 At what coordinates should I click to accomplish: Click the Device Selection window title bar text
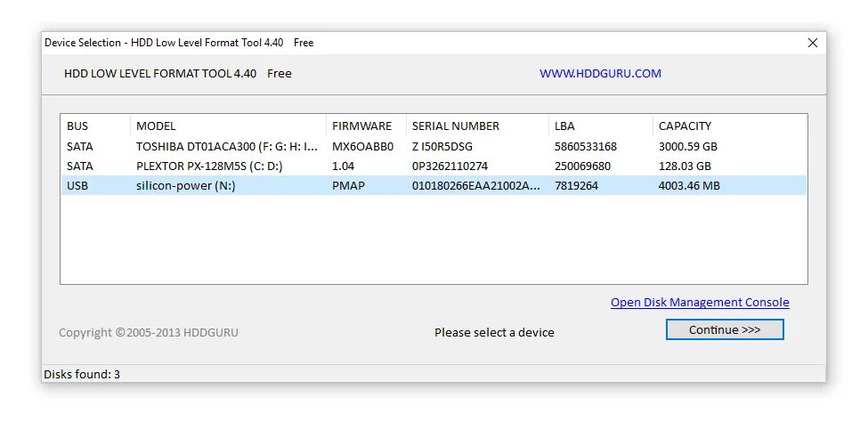pos(179,43)
